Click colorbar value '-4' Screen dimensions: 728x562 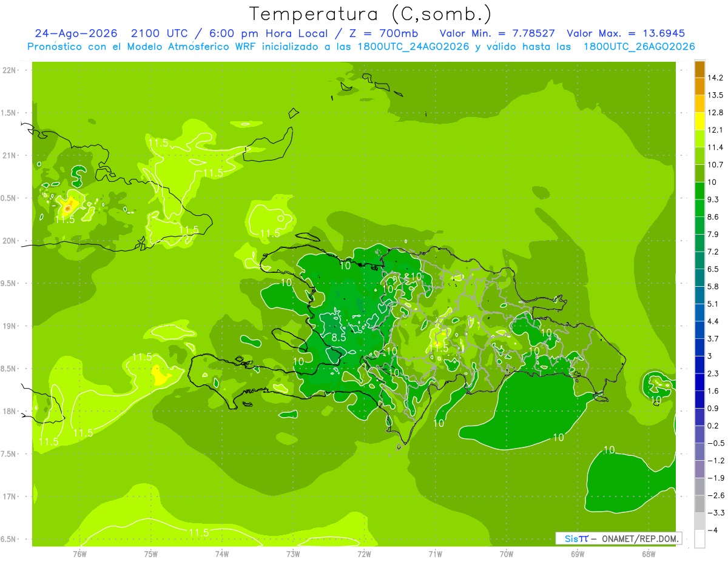click(x=712, y=530)
